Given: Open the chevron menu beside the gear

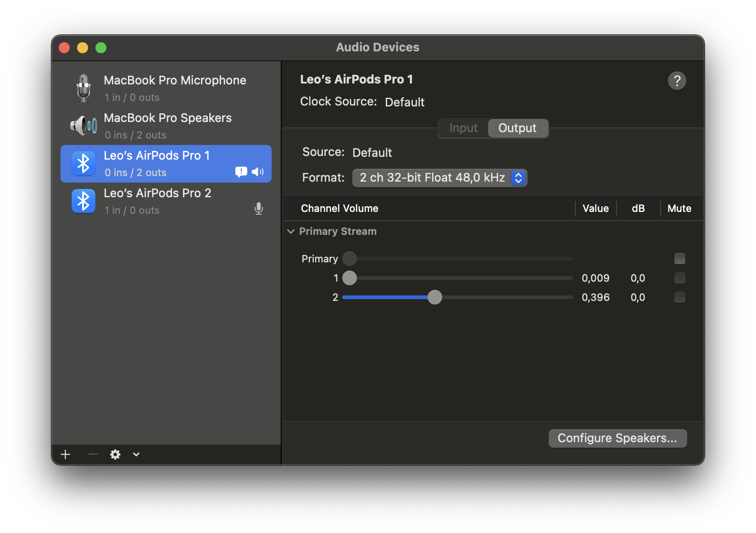Looking at the screenshot, I should point(136,455).
